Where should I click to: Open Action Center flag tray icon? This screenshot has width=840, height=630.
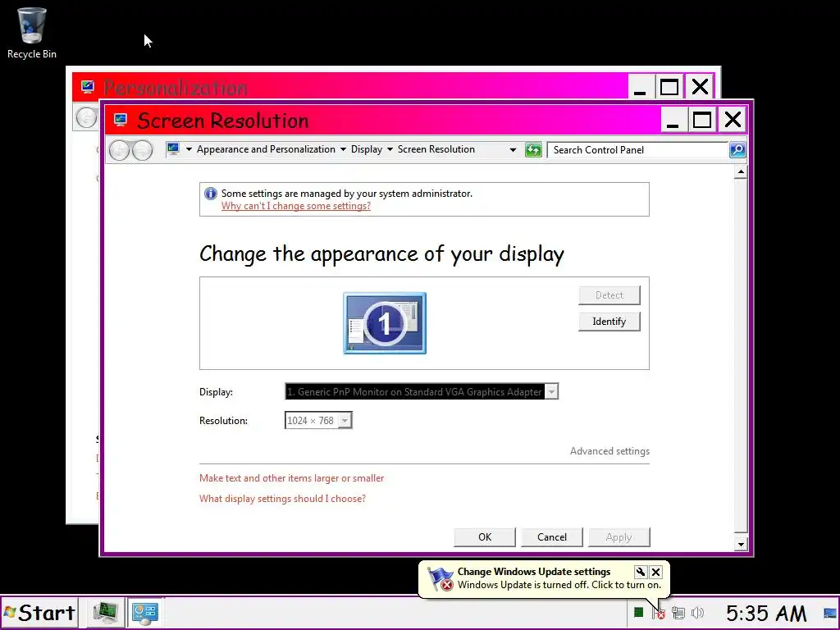tap(659, 613)
